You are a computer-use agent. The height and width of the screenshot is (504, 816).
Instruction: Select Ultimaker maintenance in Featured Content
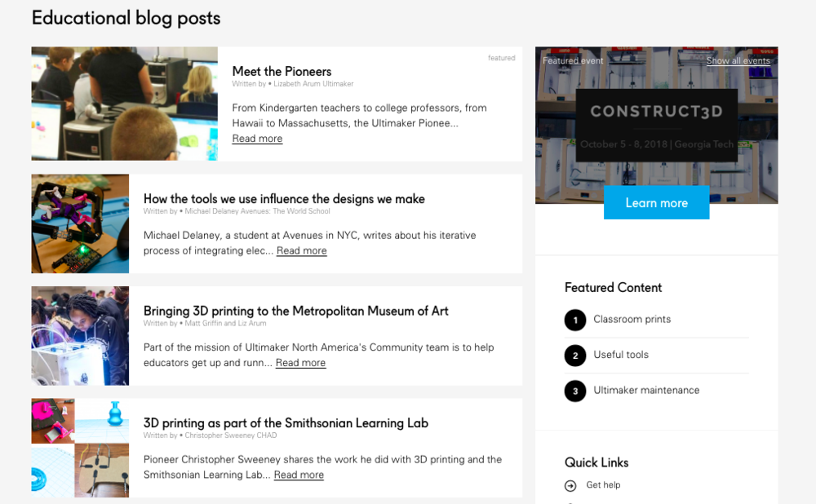coord(646,391)
